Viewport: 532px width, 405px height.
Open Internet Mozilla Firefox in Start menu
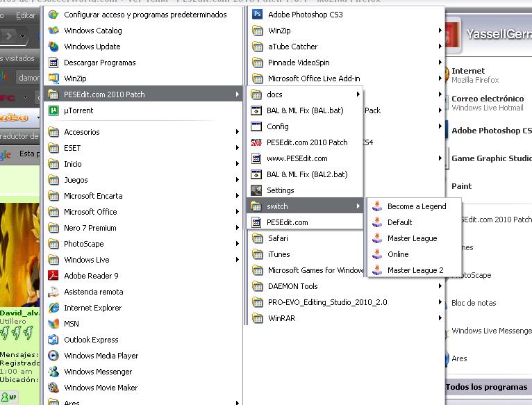pos(488,75)
